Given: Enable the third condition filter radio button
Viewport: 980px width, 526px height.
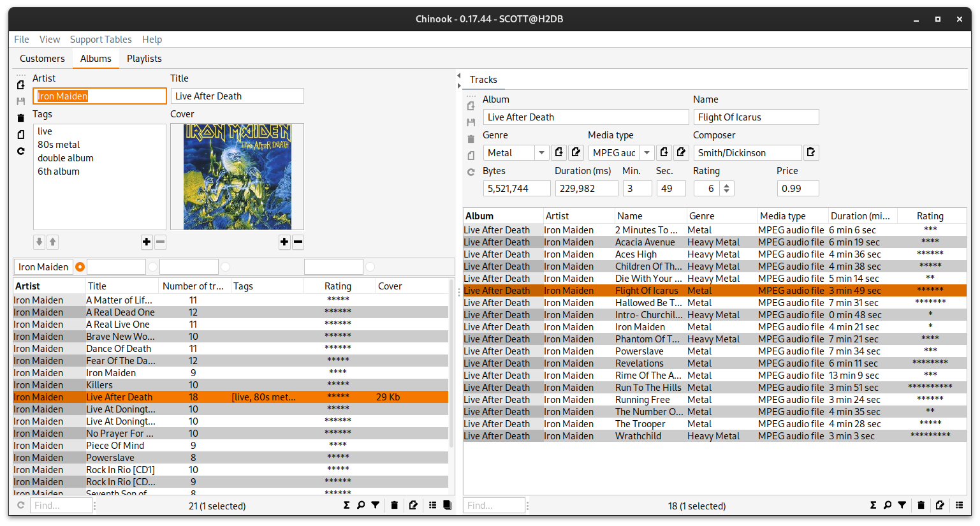Looking at the screenshot, I should coord(225,267).
